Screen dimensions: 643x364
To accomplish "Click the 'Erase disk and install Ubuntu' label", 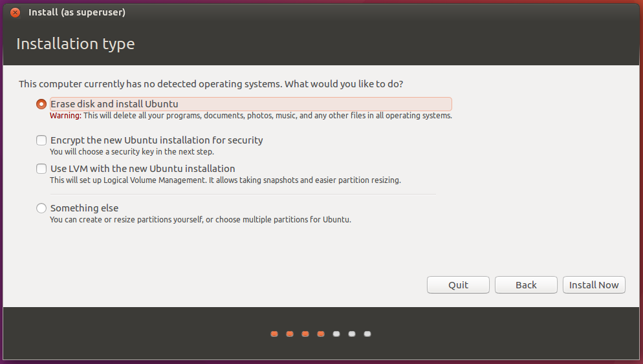I will click(x=114, y=104).
